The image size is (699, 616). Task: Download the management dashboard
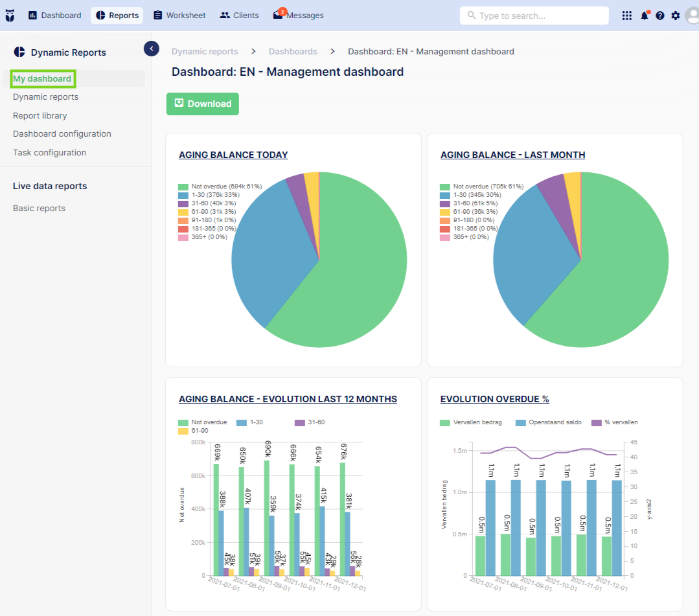point(203,104)
